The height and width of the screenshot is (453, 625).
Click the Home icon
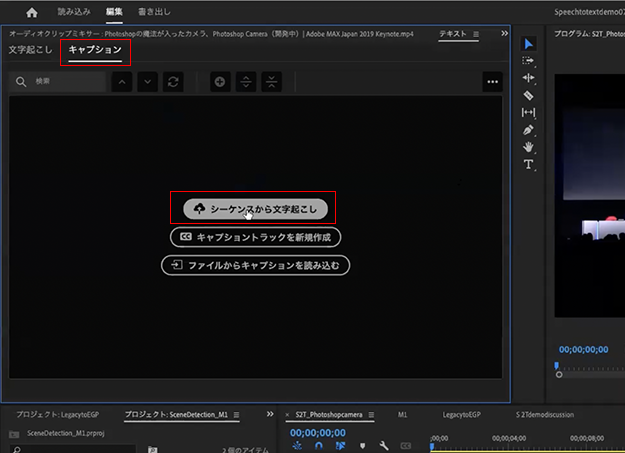tap(31, 12)
